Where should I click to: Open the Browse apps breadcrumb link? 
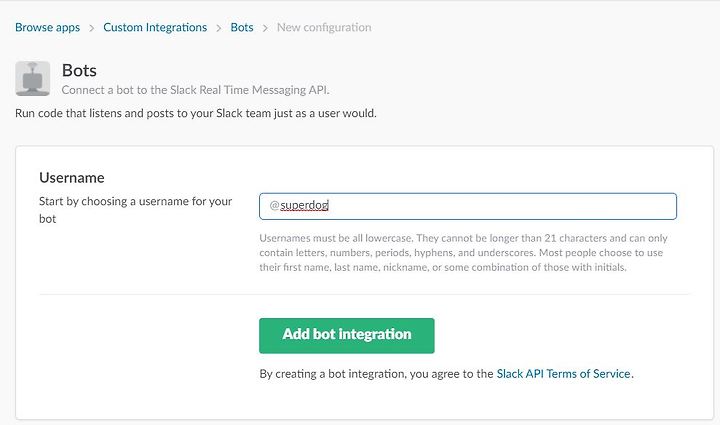[47, 28]
